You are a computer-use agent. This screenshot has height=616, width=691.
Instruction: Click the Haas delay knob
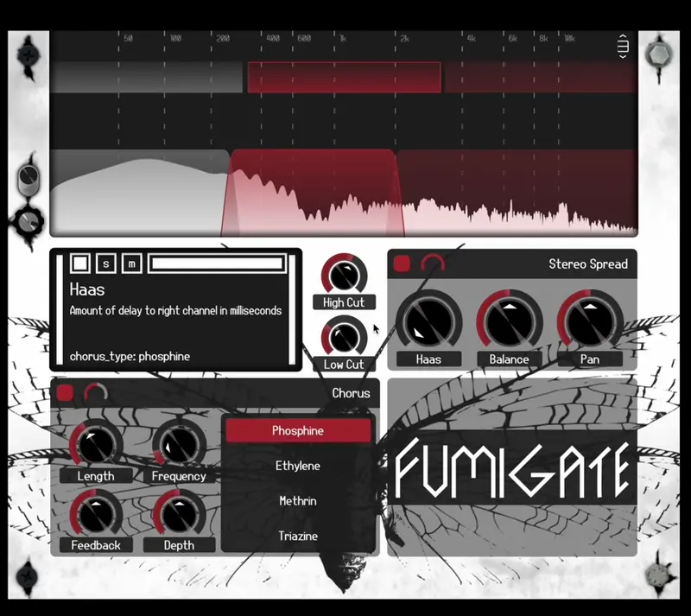point(428,321)
